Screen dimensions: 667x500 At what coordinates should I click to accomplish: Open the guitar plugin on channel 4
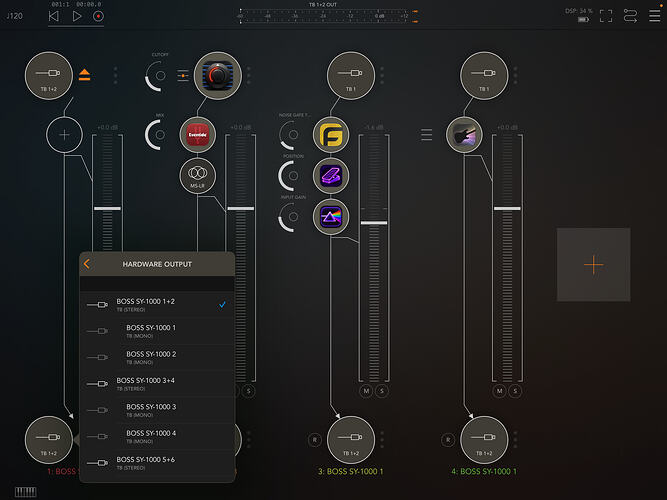pos(464,135)
